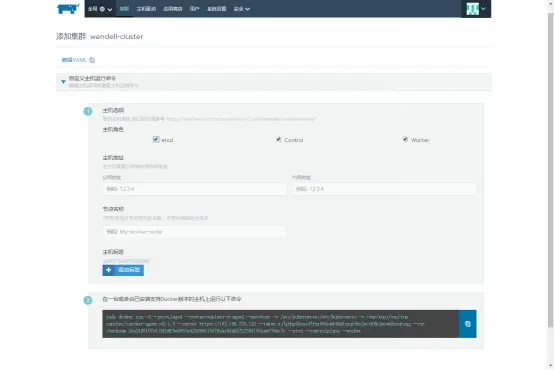
Task: Click the Rancher cow logo
Action: click(x=68, y=8)
